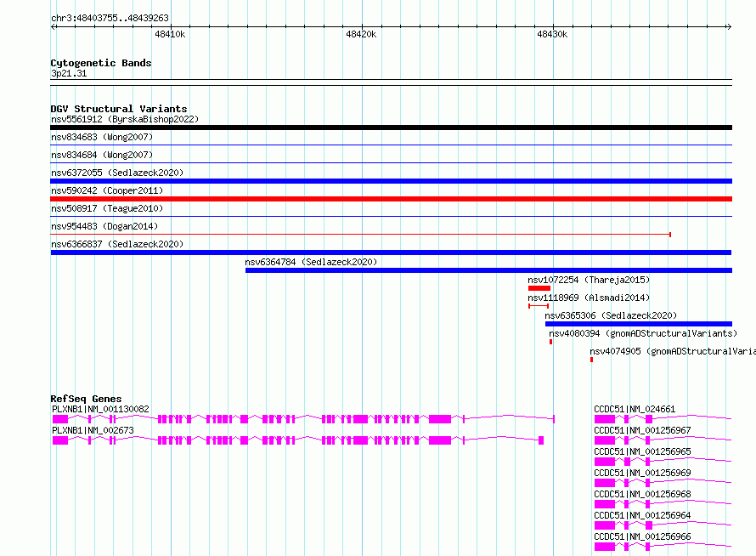Click the thin blue line of nsv834683
Screen dimensions: 756x556
[x=391, y=145]
